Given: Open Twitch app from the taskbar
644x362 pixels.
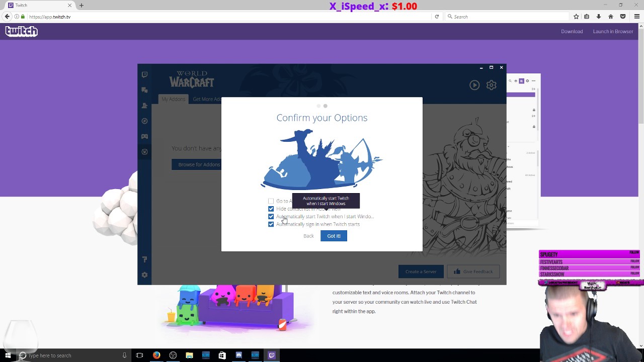Looking at the screenshot, I should tap(272, 355).
